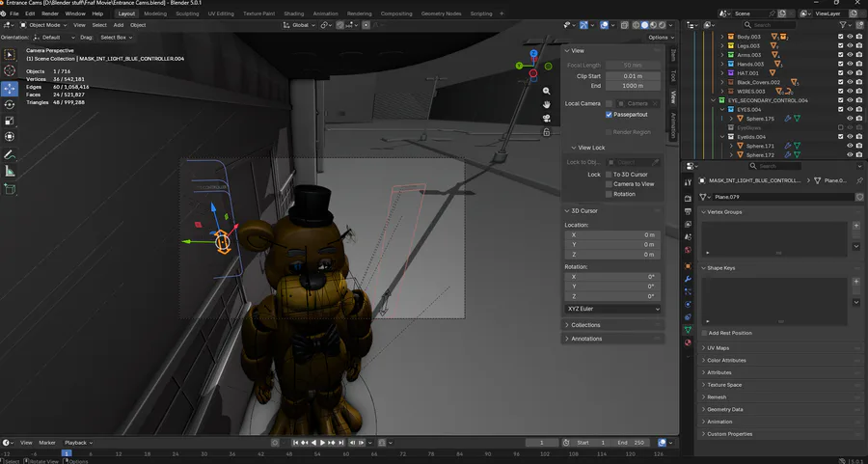
Task: Add a new vertex group with plus
Action: point(856,226)
